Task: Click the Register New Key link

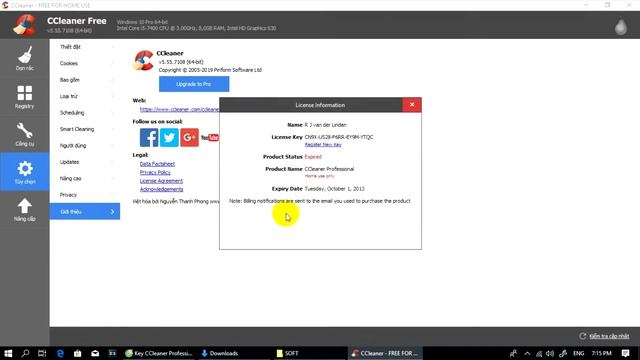Action: coord(323,144)
